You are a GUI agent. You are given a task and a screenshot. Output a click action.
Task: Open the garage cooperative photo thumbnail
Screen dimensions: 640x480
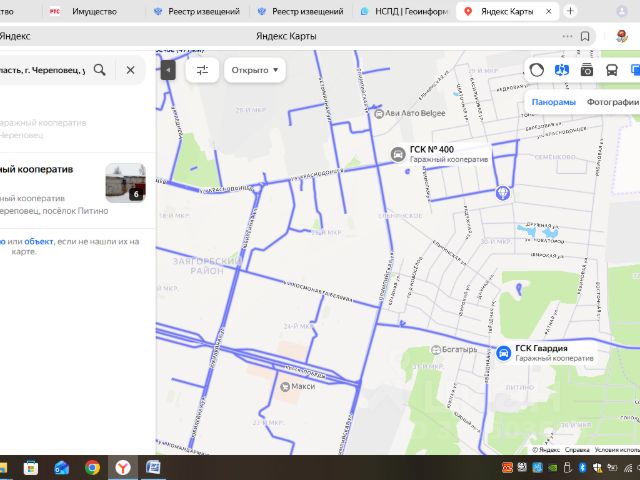point(125,183)
